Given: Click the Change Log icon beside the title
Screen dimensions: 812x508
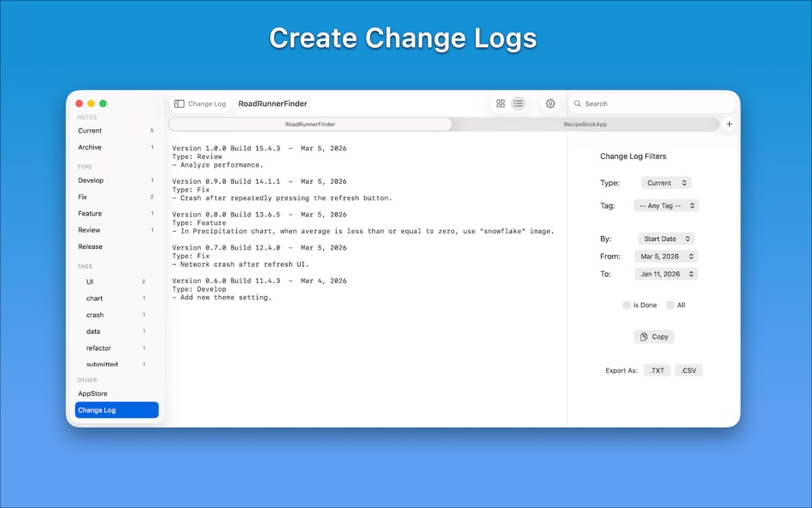Looking at the screenshot, I should pos(179,103).
